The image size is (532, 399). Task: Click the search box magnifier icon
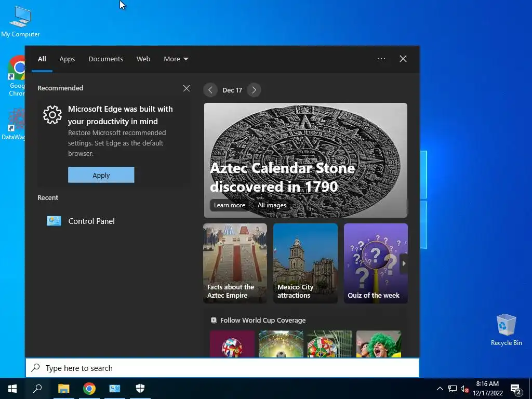click(36, 368)
